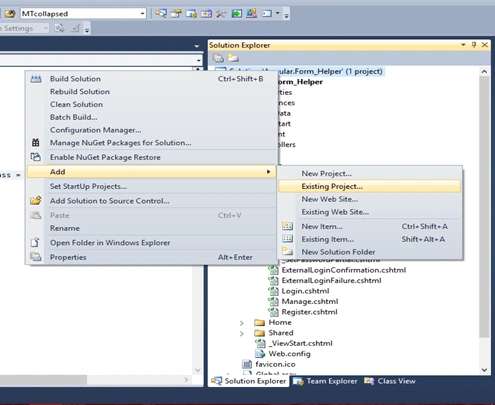Open top toolbar overflow options arrow
The width and height of the screenshot is (495, 405).
tap(286, 15)
